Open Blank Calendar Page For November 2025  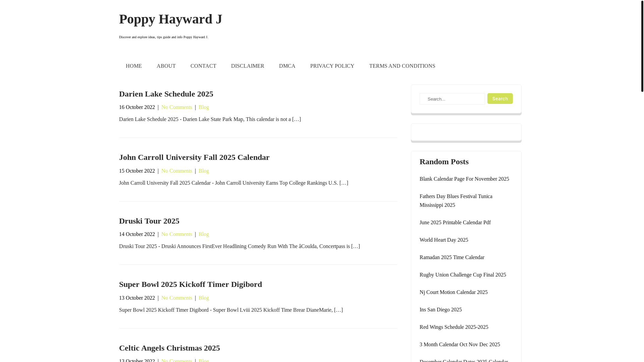pos(464,179)
